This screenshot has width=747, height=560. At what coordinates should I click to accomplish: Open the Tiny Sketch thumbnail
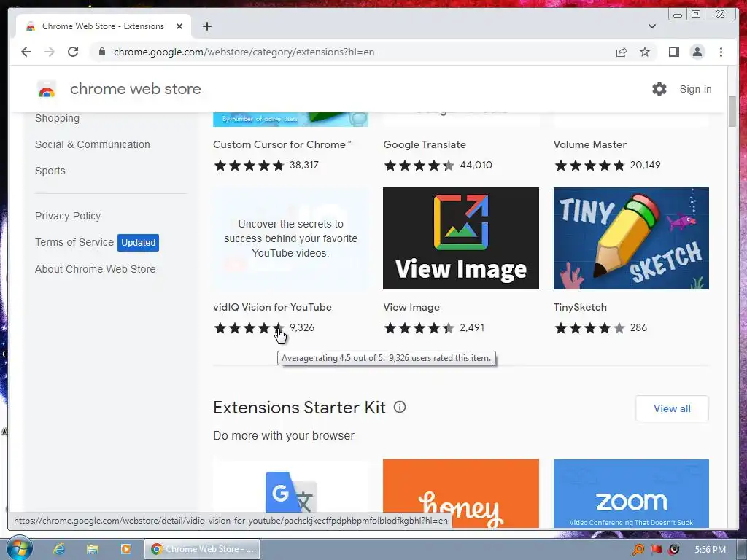coord(631,238)
